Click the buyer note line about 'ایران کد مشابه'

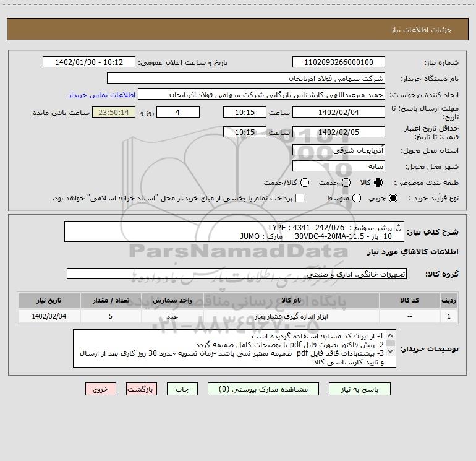[318, 336]
